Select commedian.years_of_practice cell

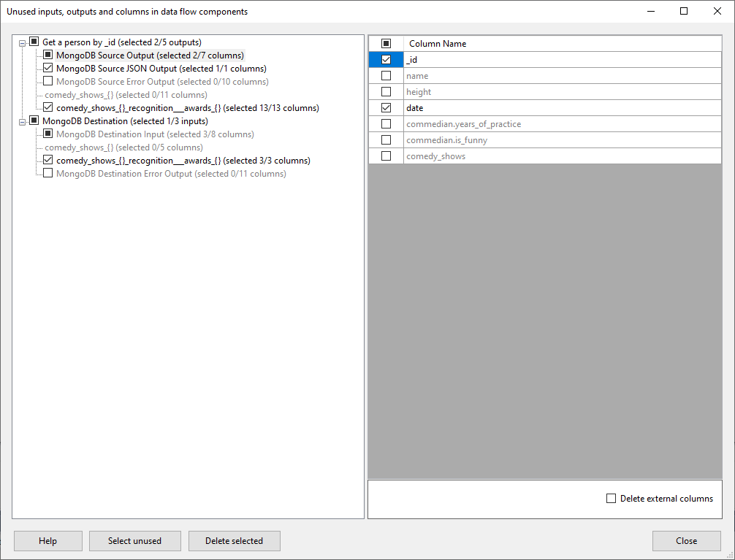coord(563,123)
